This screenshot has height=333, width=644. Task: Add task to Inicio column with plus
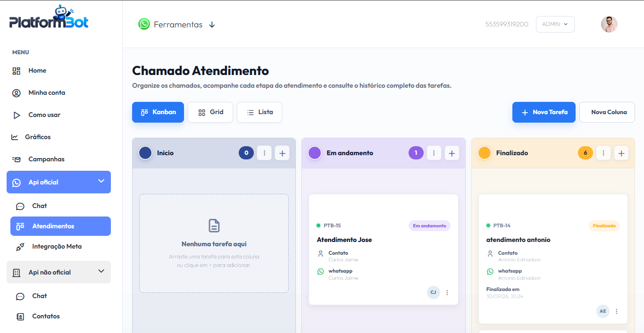[x=282, y=153]
